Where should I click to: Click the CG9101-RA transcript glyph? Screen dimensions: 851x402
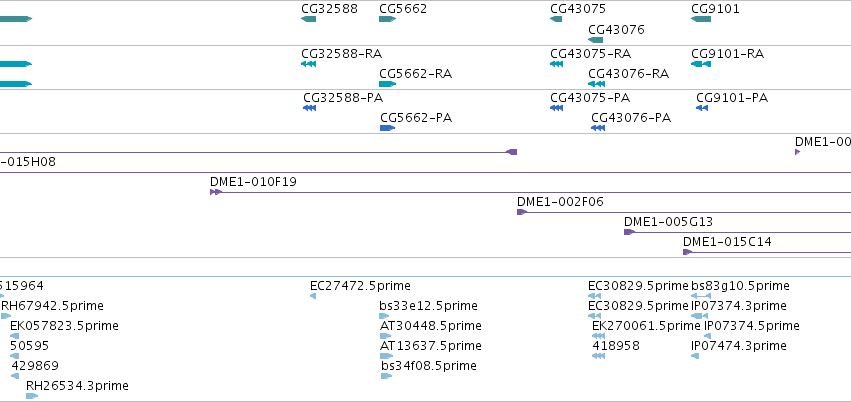click(701, 64)
